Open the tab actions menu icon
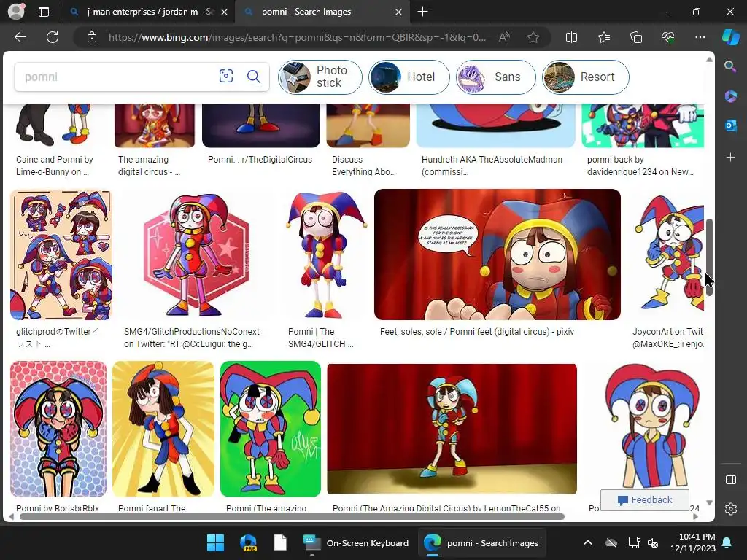Image resolution: width=747 pixels, height=560 pixels. (43, 12)
